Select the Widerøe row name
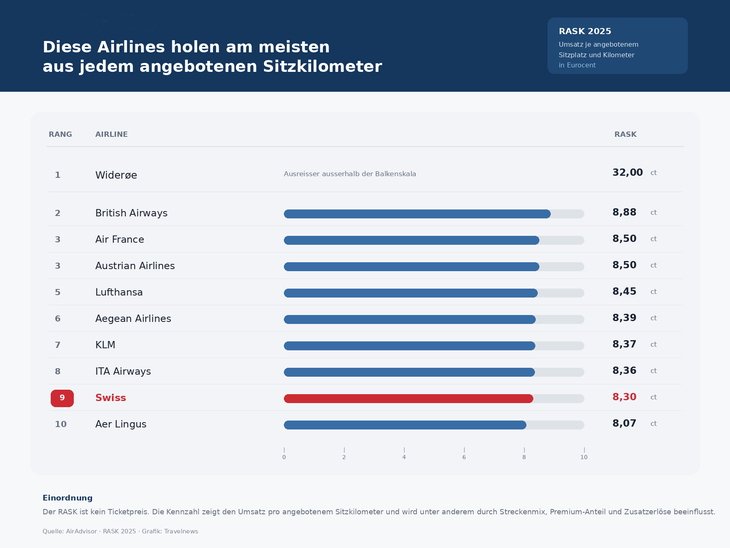The image size is (730, 548). [x=116, y=175]
